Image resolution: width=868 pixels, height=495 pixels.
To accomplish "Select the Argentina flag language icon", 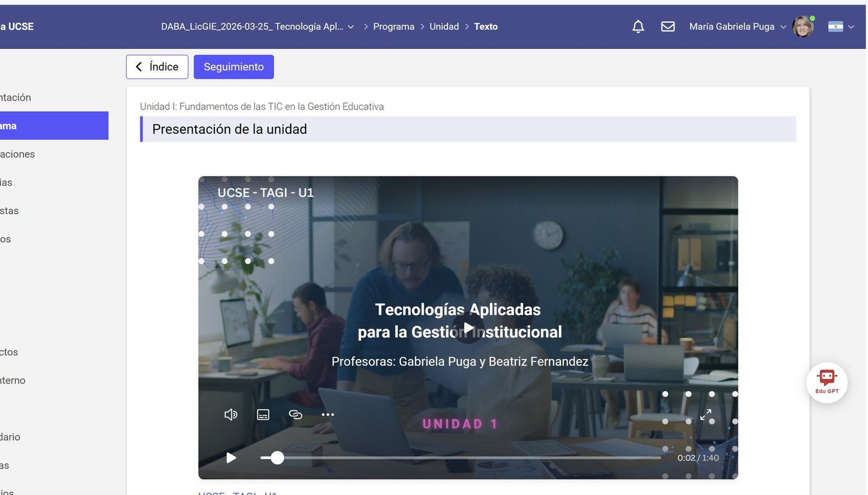I will click(835, 27).
